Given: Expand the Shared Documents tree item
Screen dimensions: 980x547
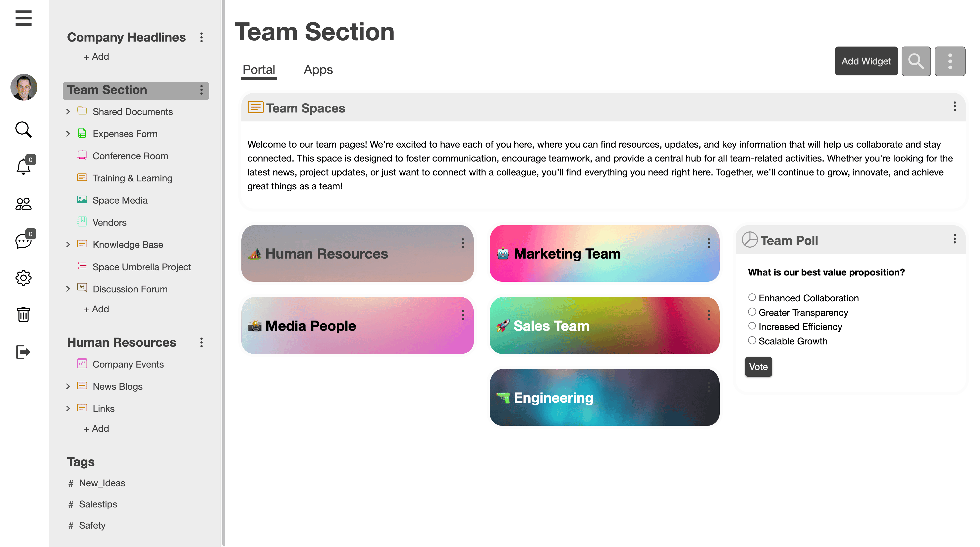Looking at the screenshot, I should (68, 111).
